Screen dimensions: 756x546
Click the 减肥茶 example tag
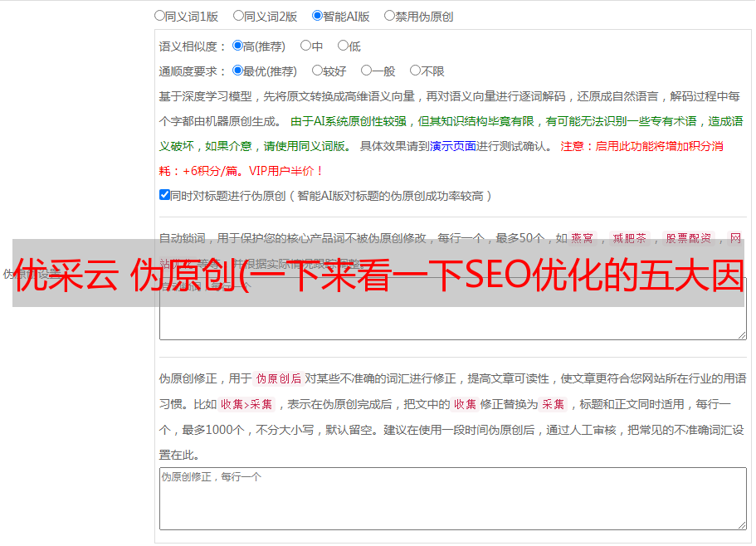[x=630, y=238]
